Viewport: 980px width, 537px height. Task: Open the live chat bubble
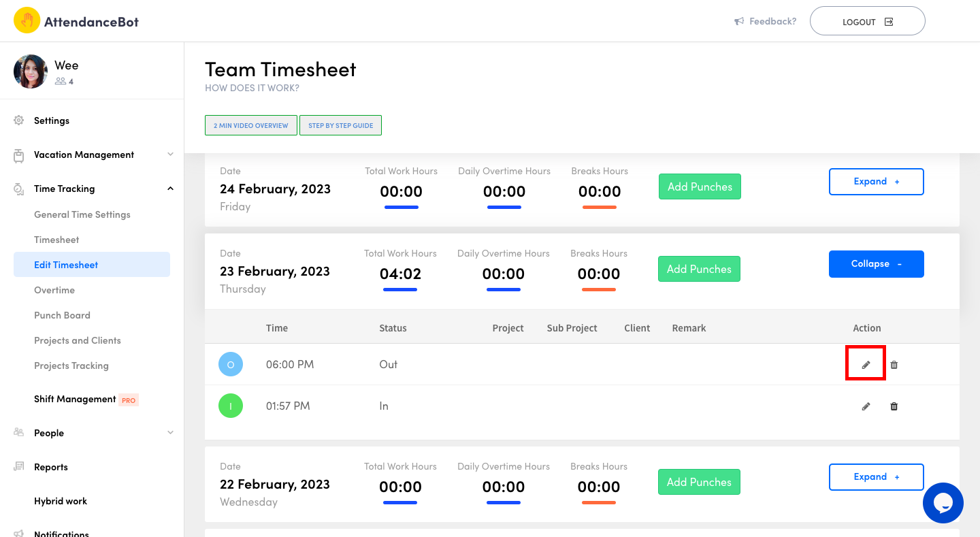pyautogui.click(x=943, y=503)
